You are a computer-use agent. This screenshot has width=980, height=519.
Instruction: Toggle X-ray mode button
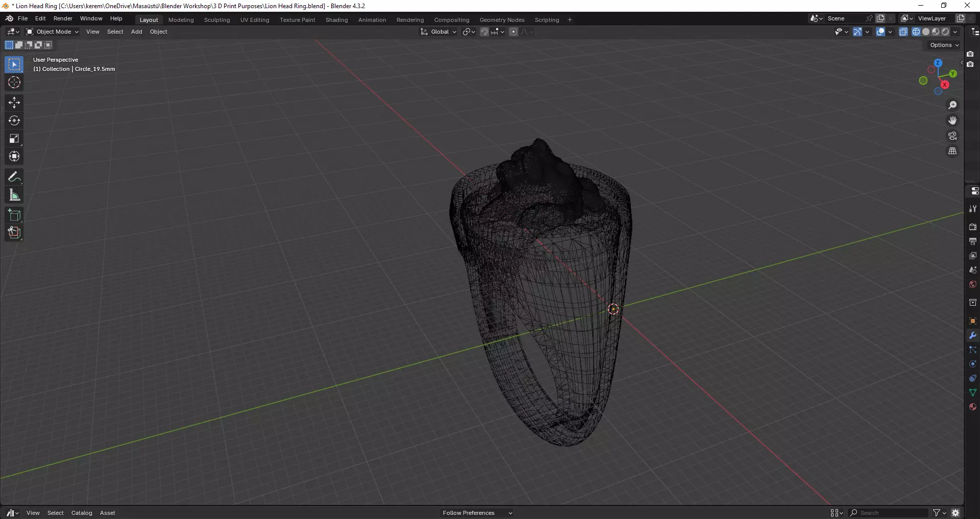coord(903,32)
